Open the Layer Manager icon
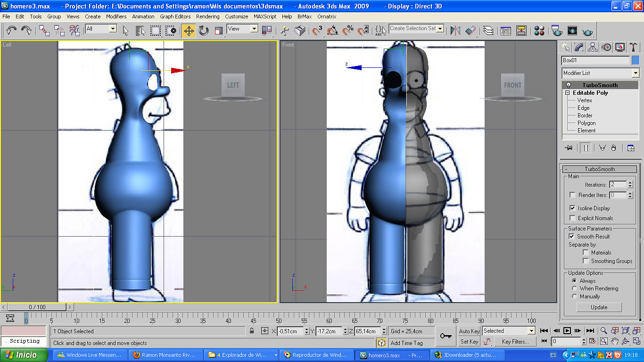This screenshot has width=644, height=362. (x=489, y=31)
